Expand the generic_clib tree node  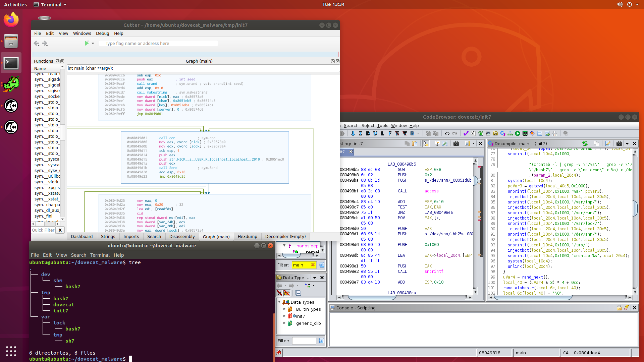pyautogui.click(x=284, y=323)
